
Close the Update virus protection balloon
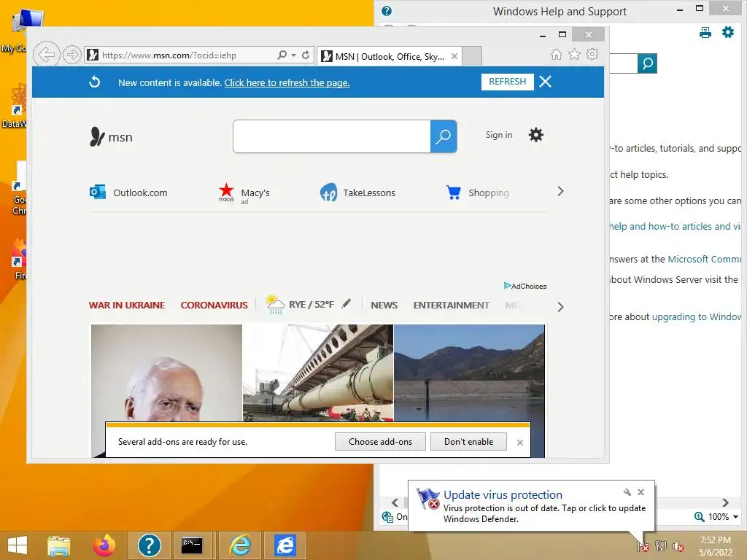pos(641,492)
